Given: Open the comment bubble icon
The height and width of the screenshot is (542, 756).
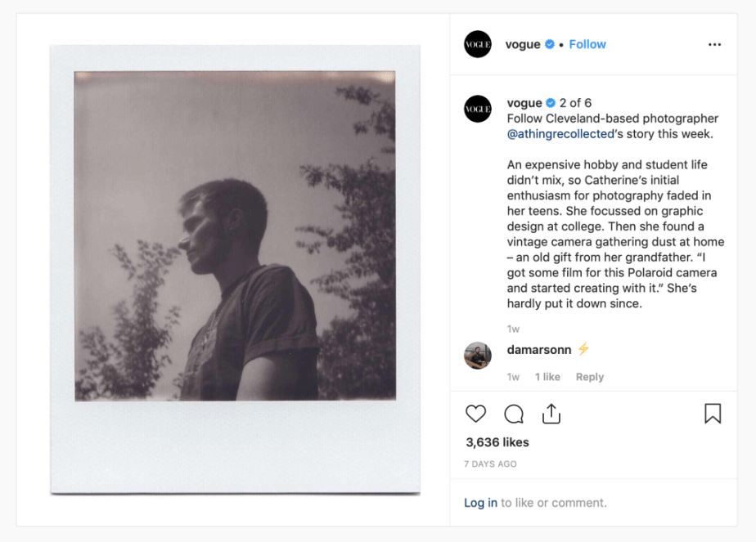Looking at the screenshot, I should coord(514,414).
